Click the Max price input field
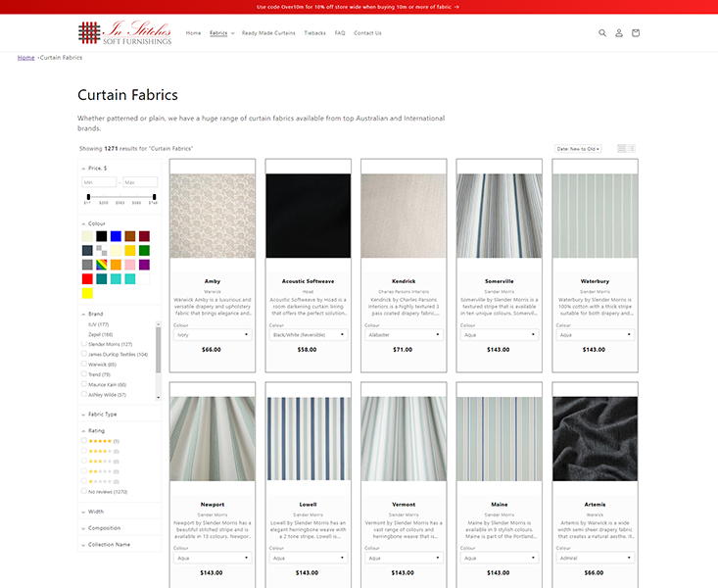This screenshot has height=588, width=718. [140, 182]
